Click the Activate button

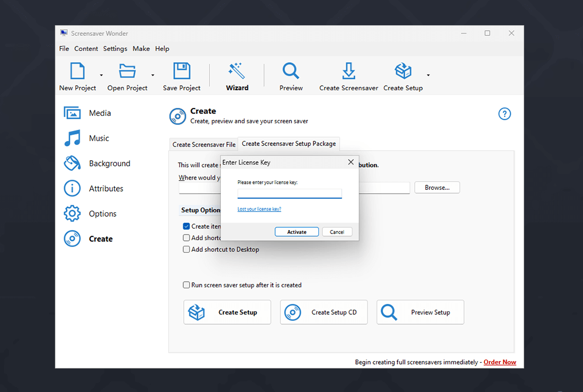pyautogui.click(x=297, y=232)
